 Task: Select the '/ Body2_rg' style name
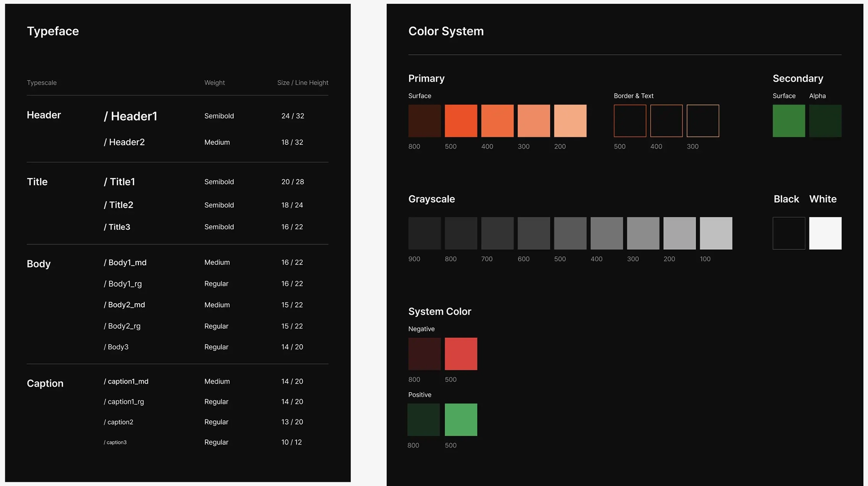point(122,326)
